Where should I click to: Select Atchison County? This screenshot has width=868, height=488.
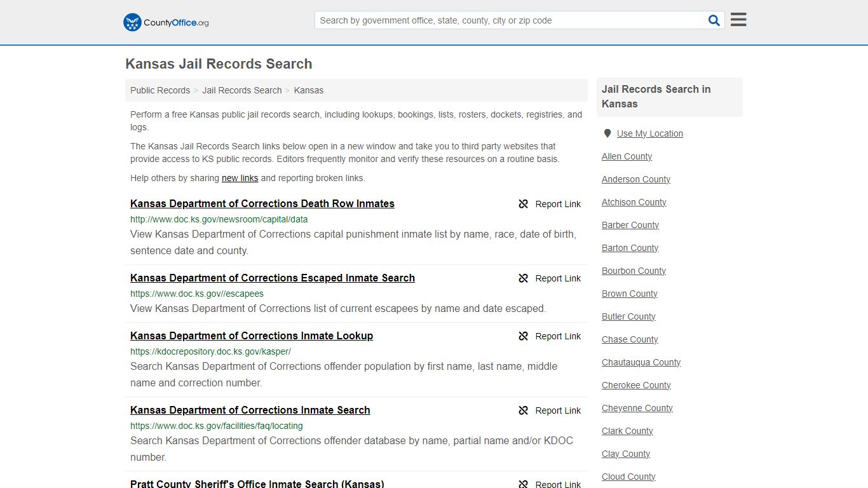(x=634, y=202)
